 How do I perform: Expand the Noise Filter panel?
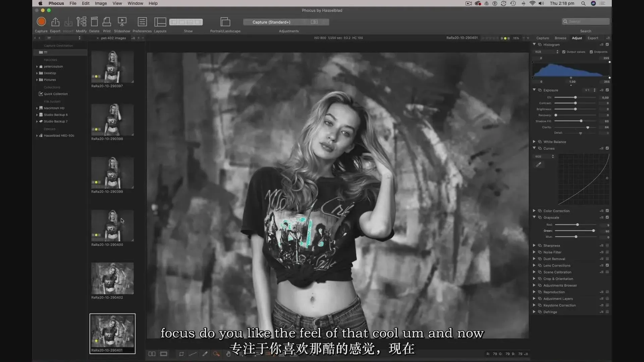coord(534,252)
